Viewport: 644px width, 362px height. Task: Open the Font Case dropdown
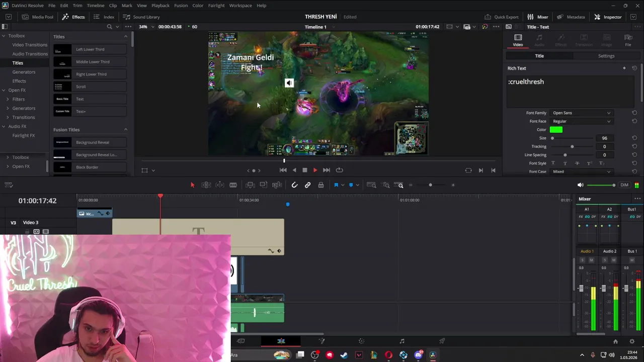(582, 171)
